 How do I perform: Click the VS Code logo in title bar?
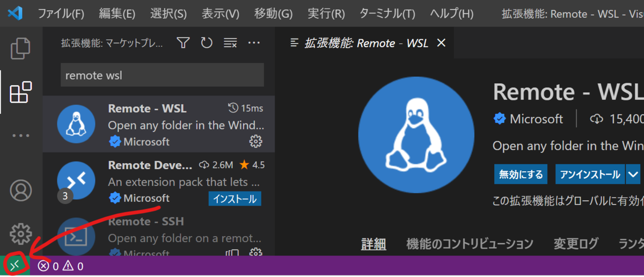click(x=16, y=13)
